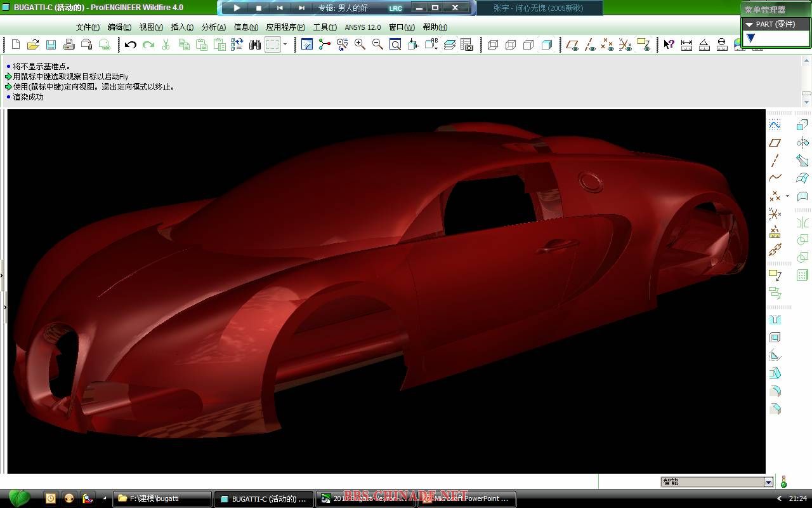Switch to hidden line display mode

tap(511, 44)
